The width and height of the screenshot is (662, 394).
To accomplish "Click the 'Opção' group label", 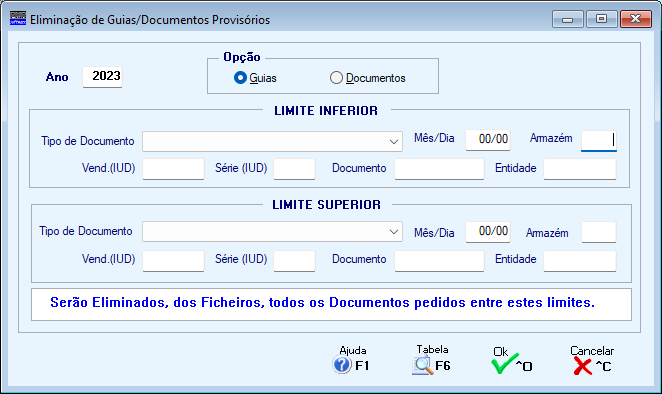I will [x=242, y=57].
